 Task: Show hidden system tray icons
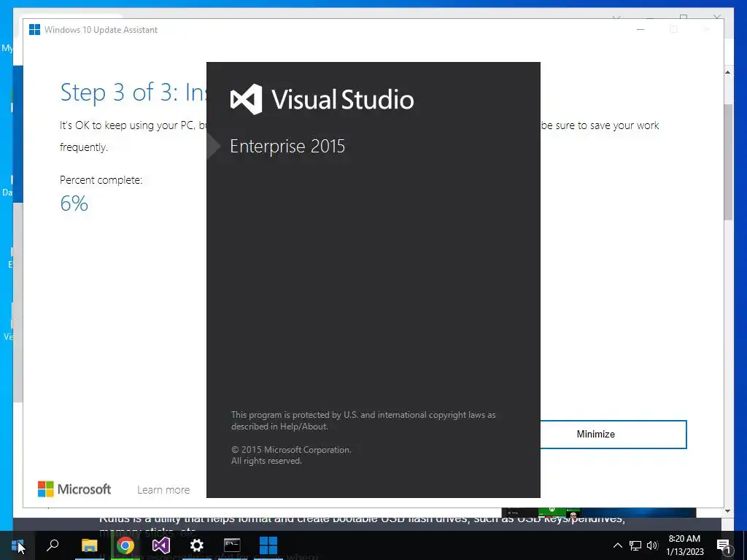point(617,545)
